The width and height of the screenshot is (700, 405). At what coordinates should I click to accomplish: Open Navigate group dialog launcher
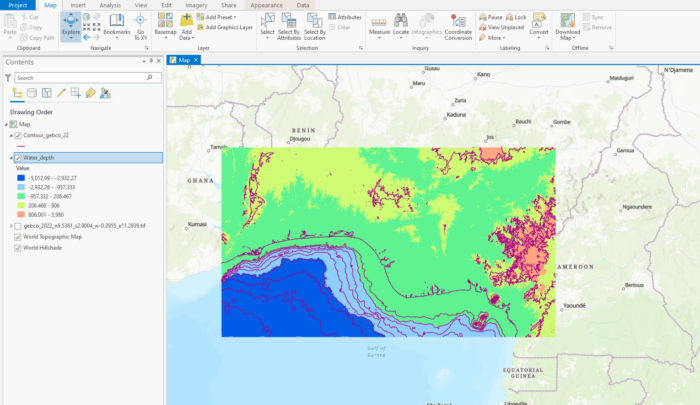click(146, 48)
